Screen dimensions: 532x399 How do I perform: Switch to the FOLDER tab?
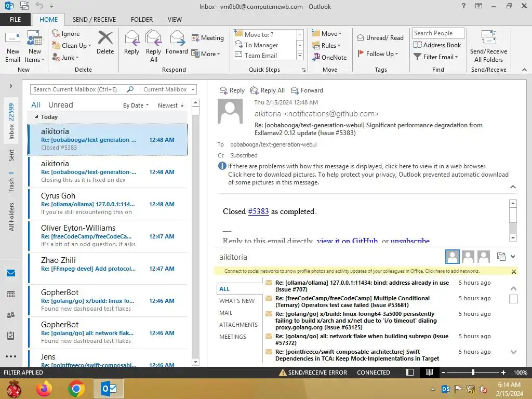(x=142, y=20)
